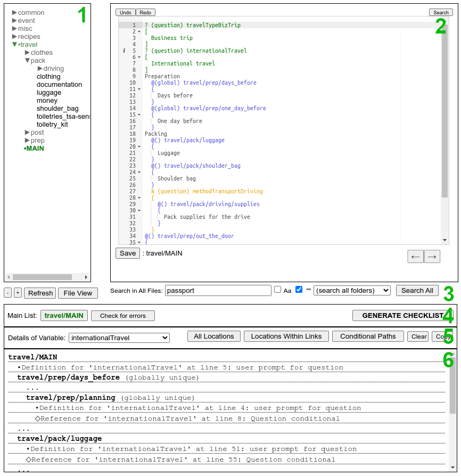Uncheck the exact-phrase quotes checkbox
Image resolution: width=461 pixels, height=476 pixels.
(x=299, y=290)
